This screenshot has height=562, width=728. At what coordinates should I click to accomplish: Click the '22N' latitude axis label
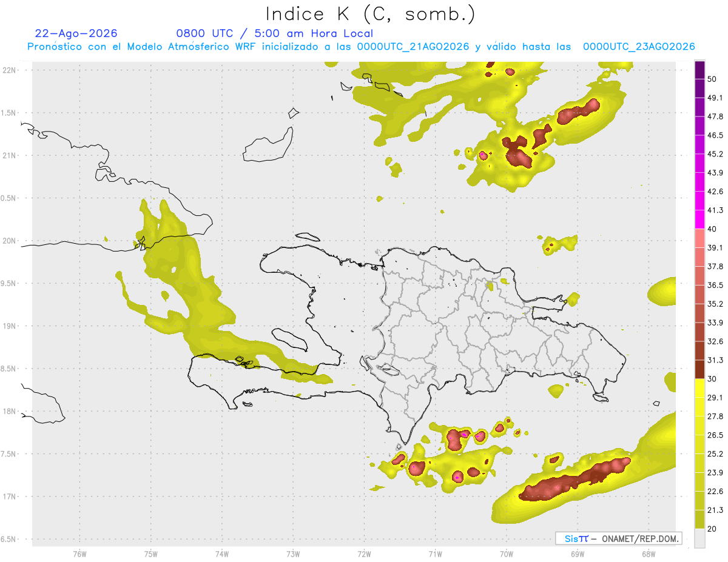coord(9,70)
